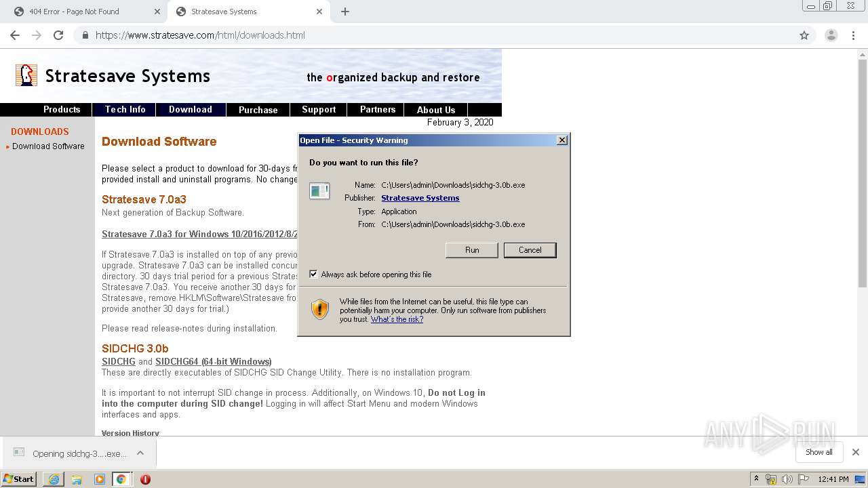The width and height of the screenshot is (868, 488).
Task: Click the Stratesave 7.0a3 heading
Action: [x=144, y=199]
